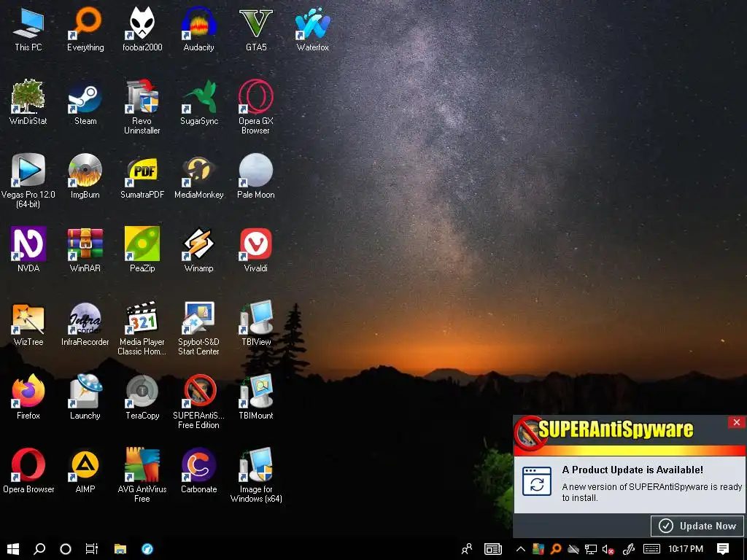Viewport: 747px width, 560px height.
Task: Select the Spybot-S&D Start Center shortcut
Action: click(198, 328)
